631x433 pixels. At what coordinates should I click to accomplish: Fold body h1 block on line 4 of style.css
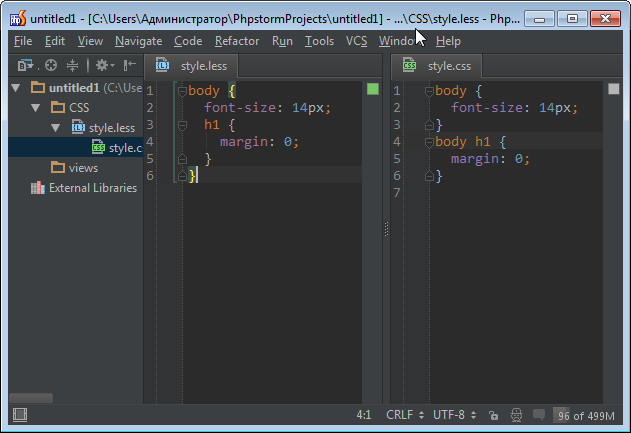click(429, 142)
